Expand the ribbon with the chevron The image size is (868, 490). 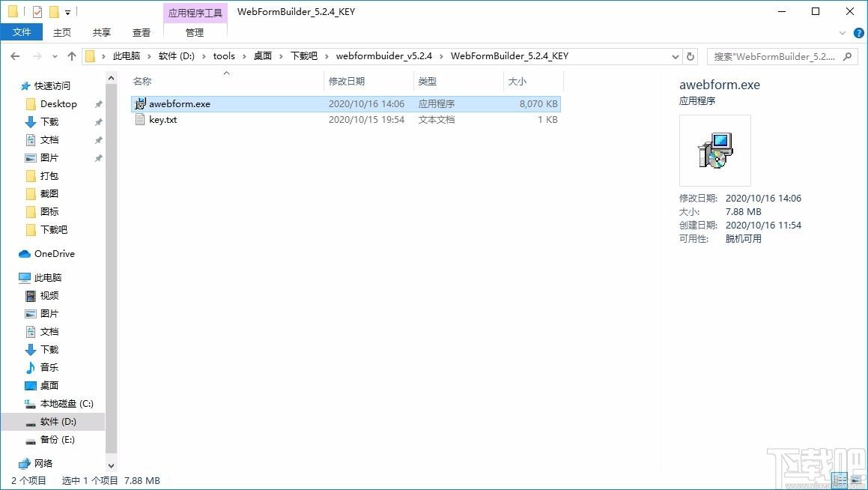[x=843, y=33]
